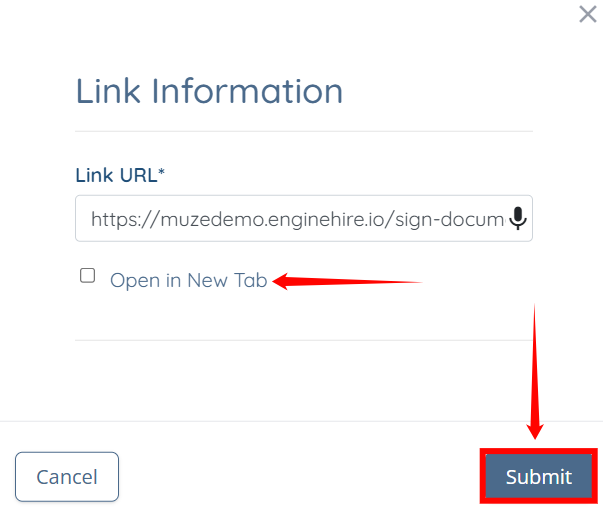Dismiss dialog with the X icon
The image size is (603, 519).
click(588, 15)
